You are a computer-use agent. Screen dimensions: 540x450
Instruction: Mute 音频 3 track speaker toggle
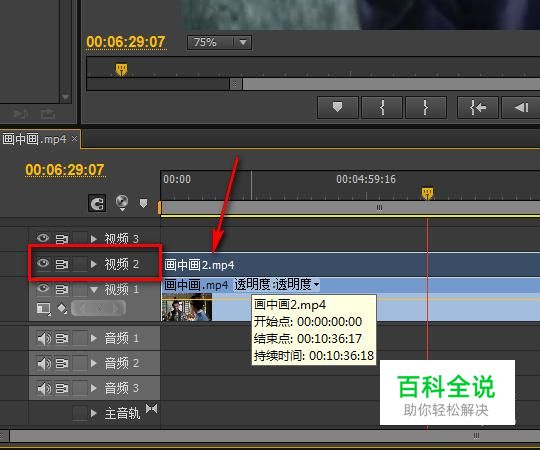(44, 388)
